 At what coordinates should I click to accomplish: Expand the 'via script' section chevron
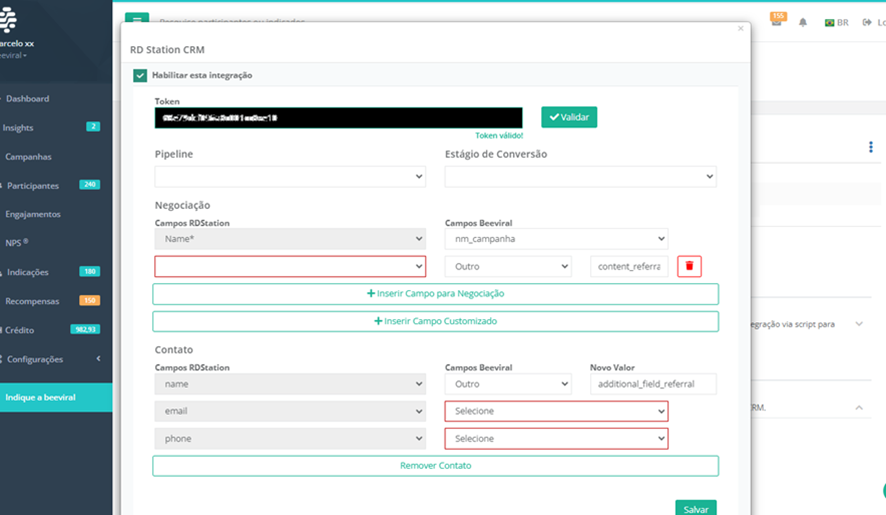(859, 324)
